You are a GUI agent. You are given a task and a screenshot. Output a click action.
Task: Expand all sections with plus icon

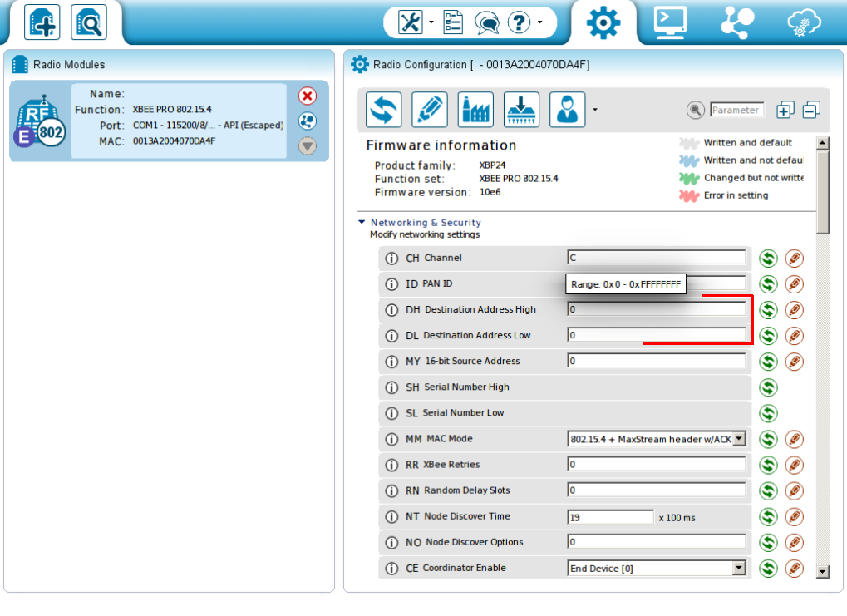tap(785, 111)
